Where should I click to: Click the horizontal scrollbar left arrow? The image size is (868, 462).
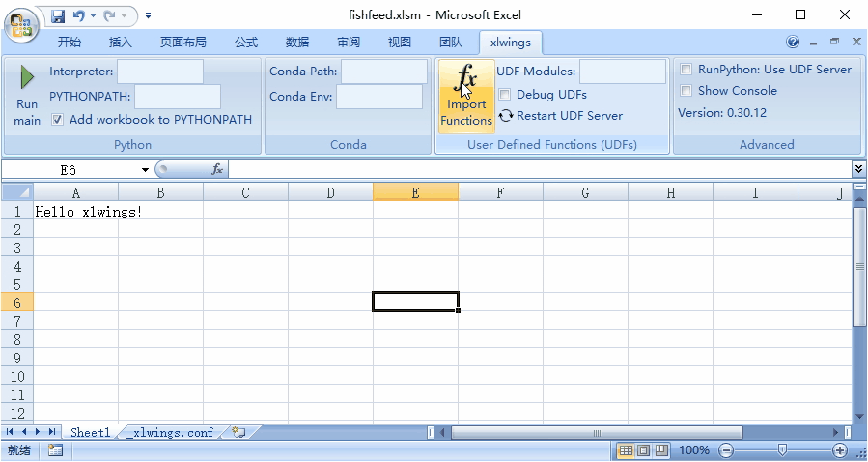point(442,433)
